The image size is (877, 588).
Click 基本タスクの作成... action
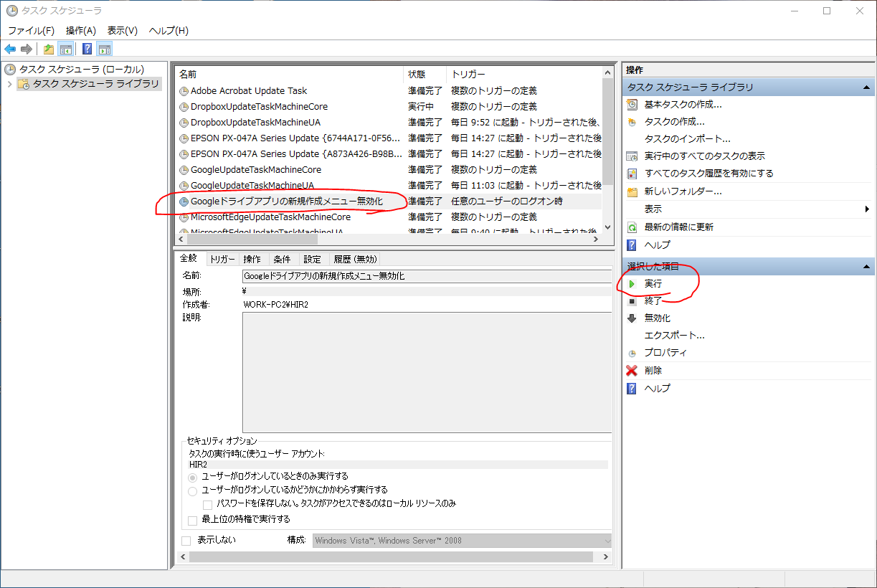point(683,104)
